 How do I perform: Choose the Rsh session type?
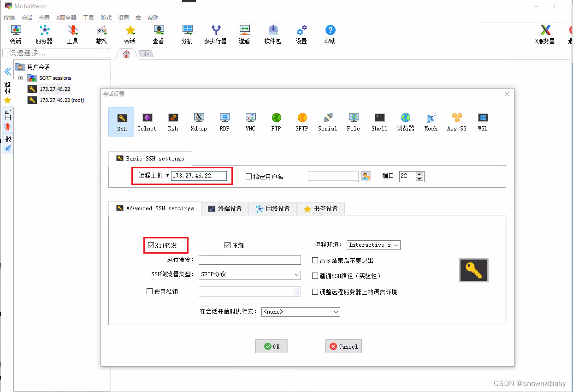click(173, 122)
